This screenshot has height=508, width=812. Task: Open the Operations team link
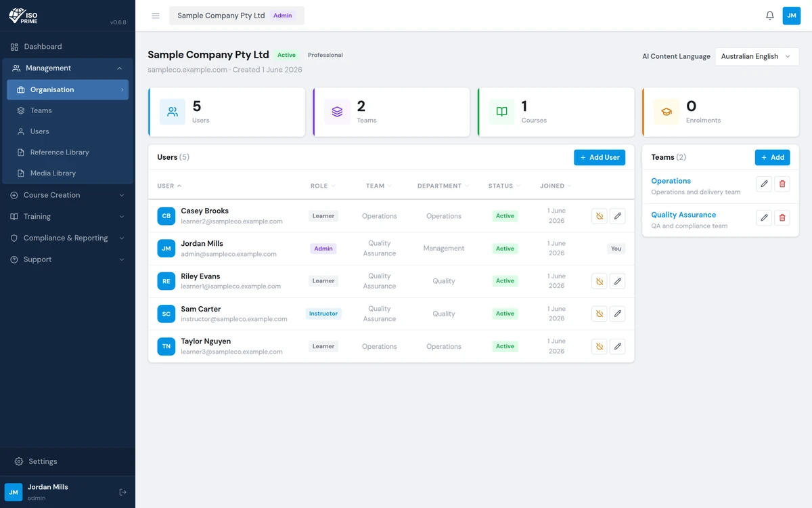point(671,181)
